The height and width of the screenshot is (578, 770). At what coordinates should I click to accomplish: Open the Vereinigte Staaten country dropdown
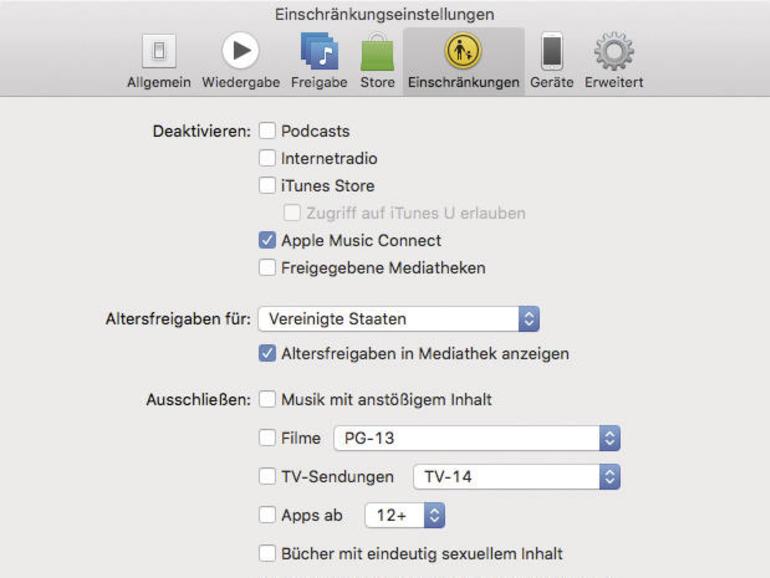tap(399, 319)
